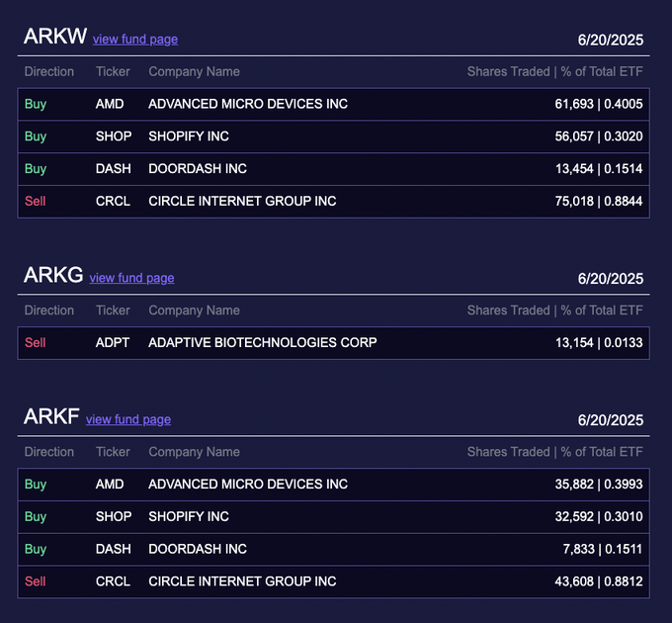Click the value 35,882 | 0.3993

(x=599, y=485)
